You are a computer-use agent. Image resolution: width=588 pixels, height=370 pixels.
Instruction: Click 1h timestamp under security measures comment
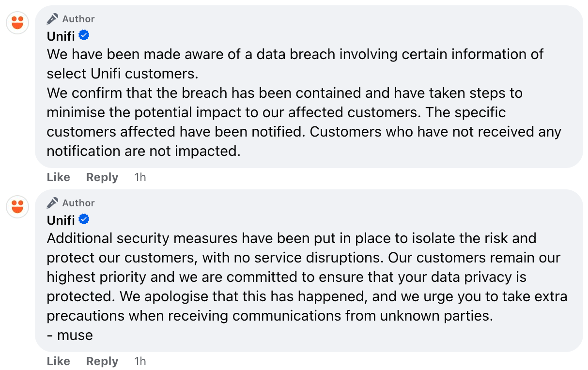140,361
